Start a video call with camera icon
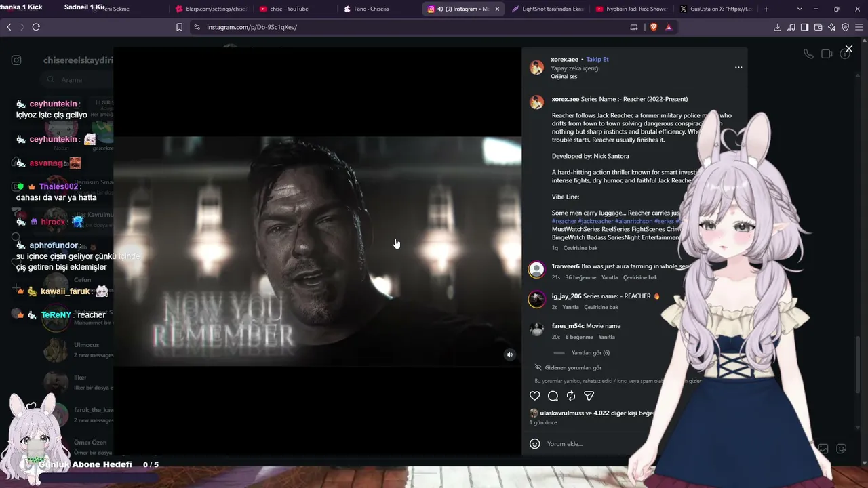 pyautogui.click(x=827, y=54)
